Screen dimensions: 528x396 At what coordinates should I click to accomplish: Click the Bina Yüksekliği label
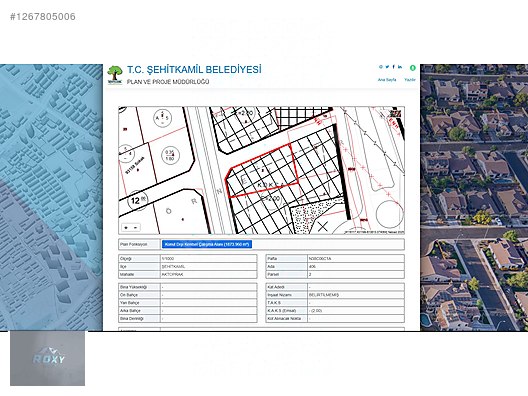tap(134, 287)
